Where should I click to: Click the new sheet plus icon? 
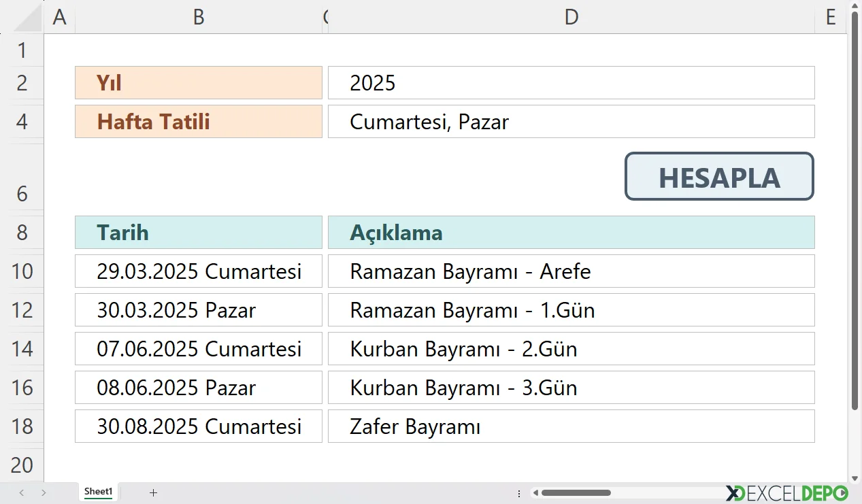pyautogui.click(x=153, y=492)
